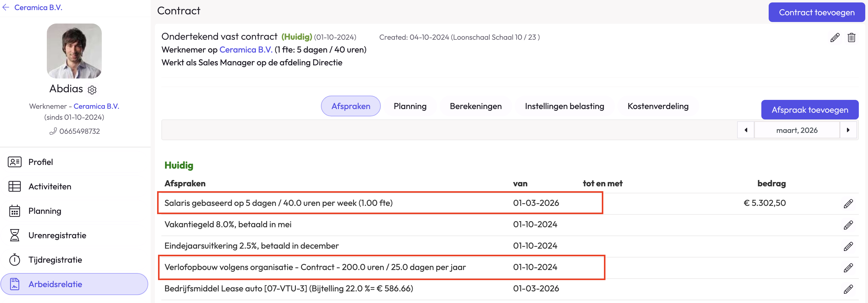Viewport: 868px width, 303px height.
Task: Click the contract edit pencil icon
Action: coord(835,37)
